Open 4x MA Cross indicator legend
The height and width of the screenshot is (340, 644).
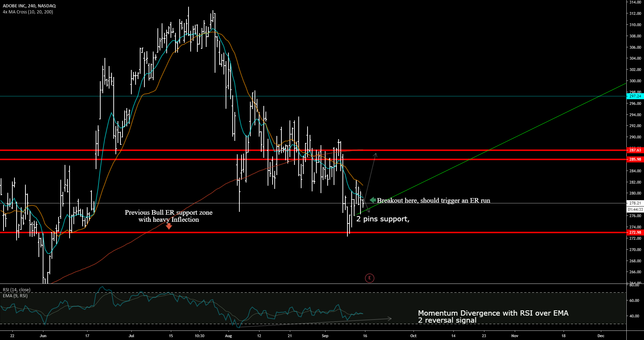coord(28,12)
